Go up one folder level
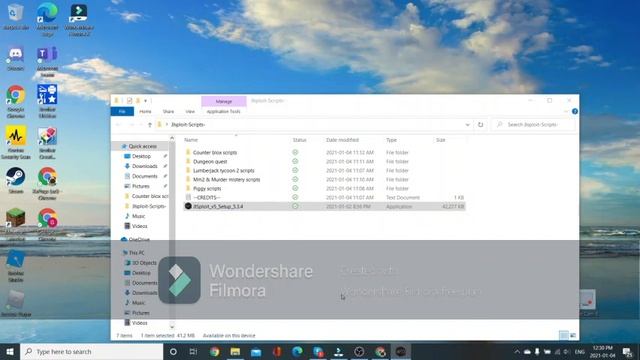The height and width of the screenshot is (360, 640). click(x=150, y=124)
